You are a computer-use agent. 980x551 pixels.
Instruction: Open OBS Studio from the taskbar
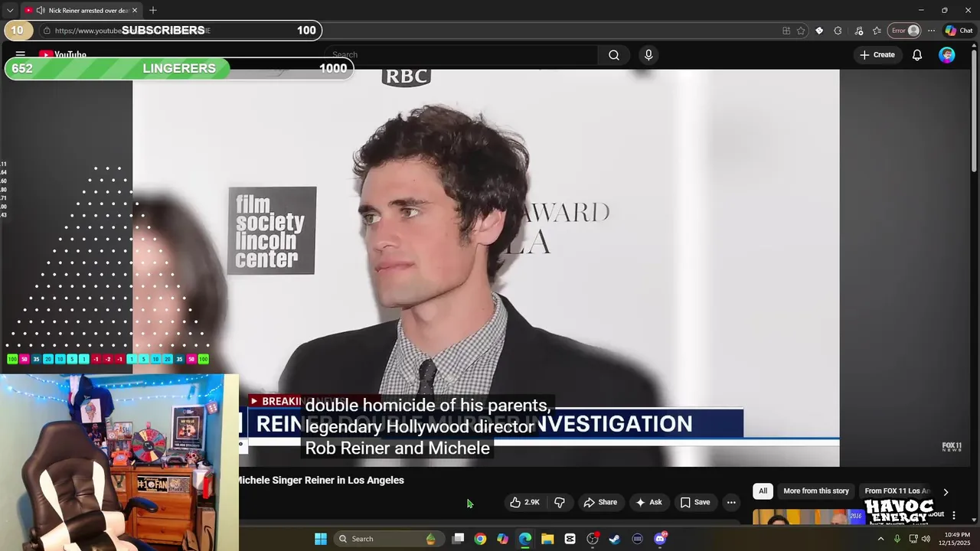click(x=593, y=539)
